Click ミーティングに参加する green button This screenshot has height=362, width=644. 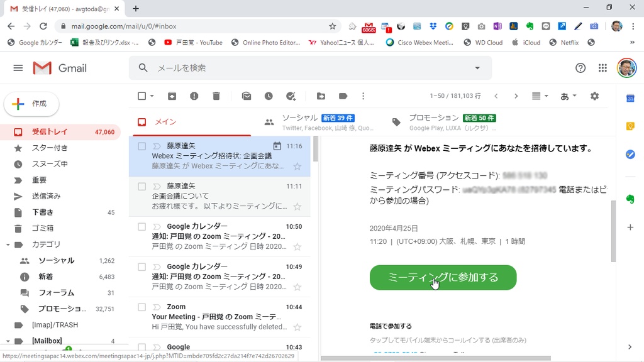pos(443,277)
